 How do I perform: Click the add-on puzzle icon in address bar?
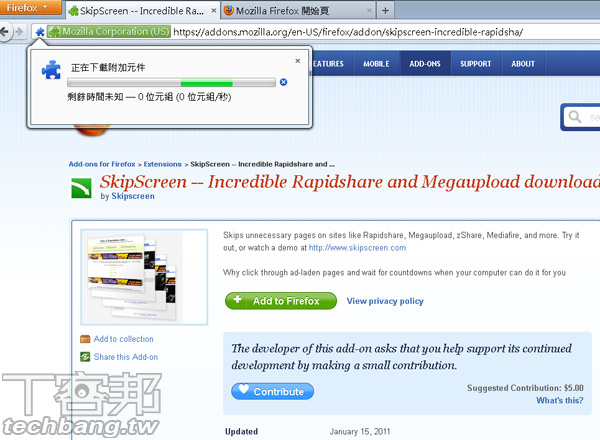[39, 32]
